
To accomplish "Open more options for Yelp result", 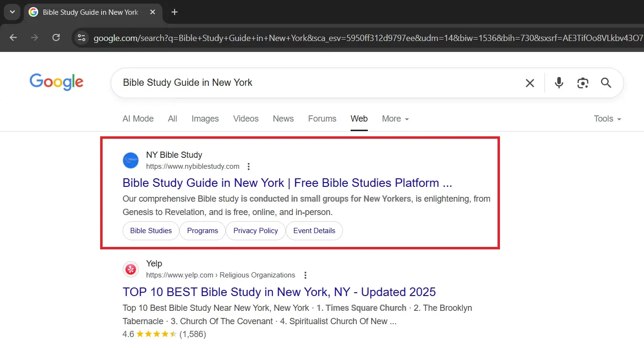I will coord(305,275).
